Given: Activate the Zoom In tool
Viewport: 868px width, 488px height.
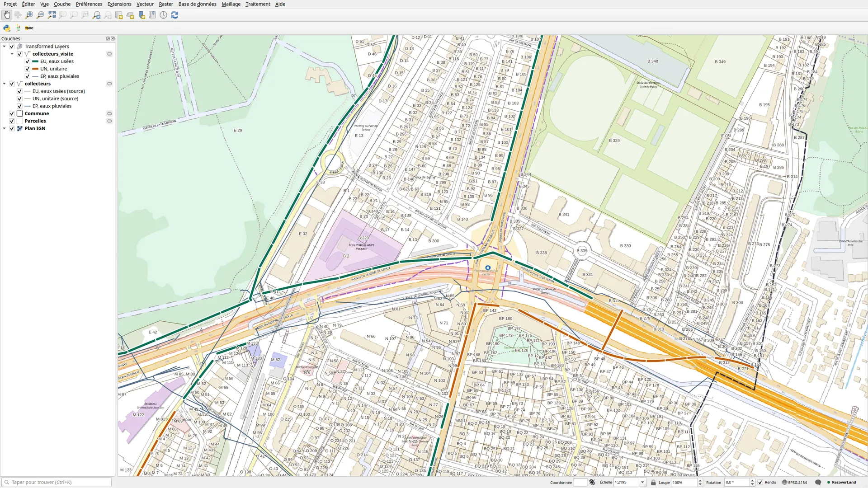Looking at the screenshot, I should pos(29,15).
